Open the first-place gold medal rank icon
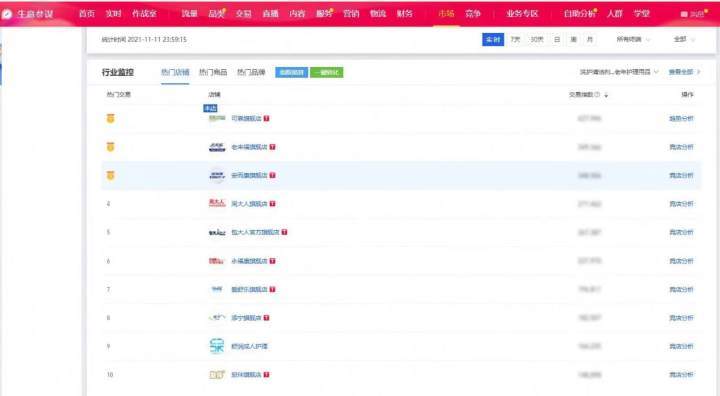Image resolution: width=720 pixels, height=396 pixels. [x=110, y=119]
